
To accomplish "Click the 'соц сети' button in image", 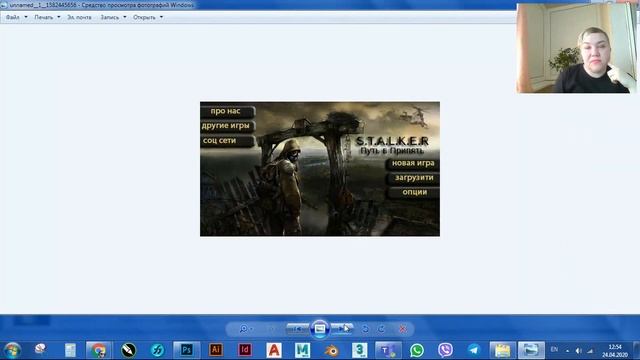I will 227,141.
